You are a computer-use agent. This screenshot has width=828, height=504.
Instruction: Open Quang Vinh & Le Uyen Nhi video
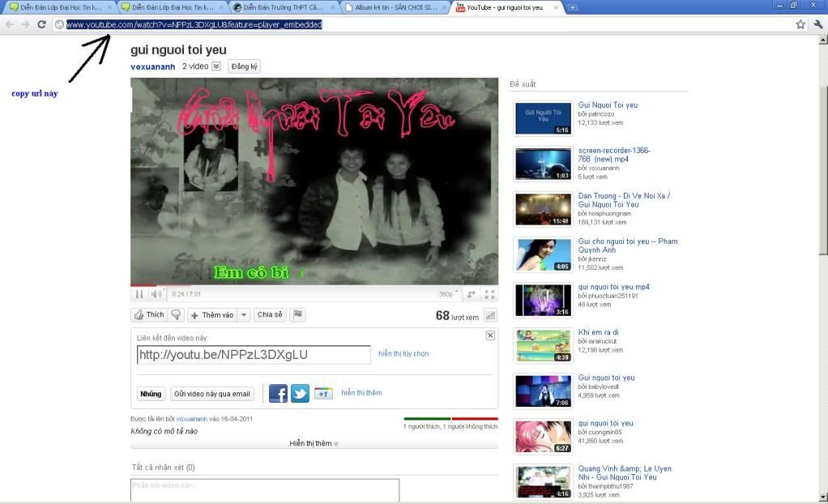(625, 472)
